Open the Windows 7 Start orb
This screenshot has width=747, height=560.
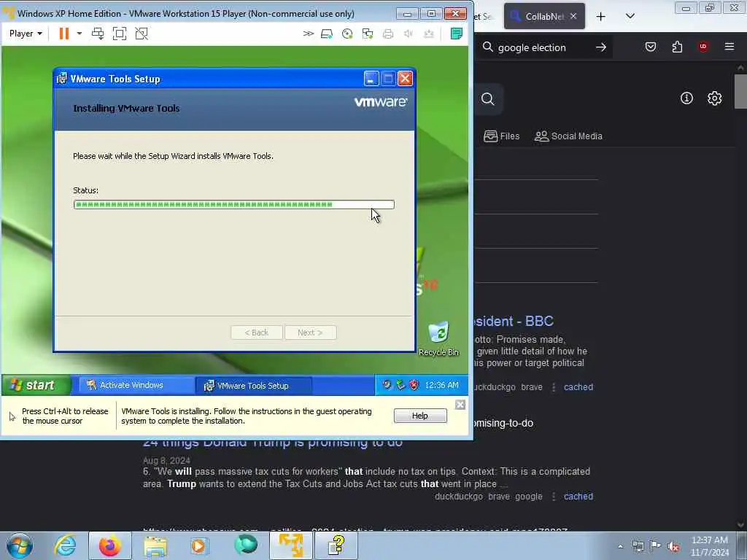pyautogui.click(x=20, y=545)
